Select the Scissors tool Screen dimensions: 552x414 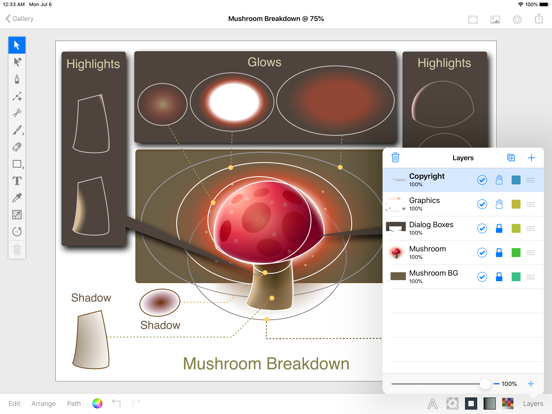[17, 113]
